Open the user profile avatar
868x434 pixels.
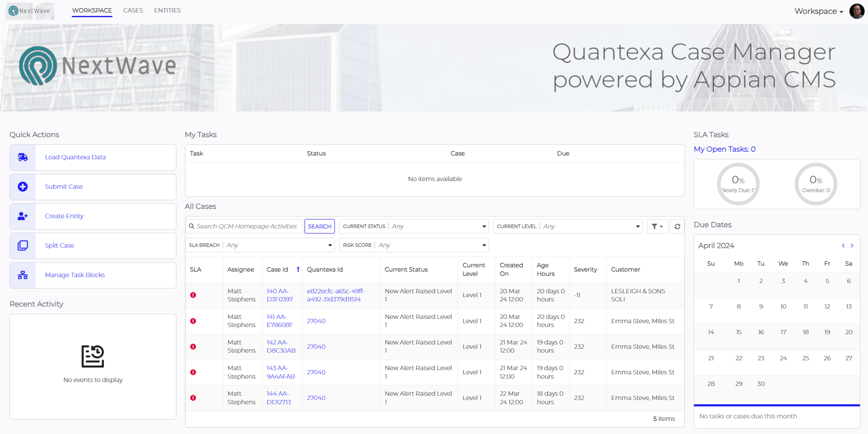(856, 11)
